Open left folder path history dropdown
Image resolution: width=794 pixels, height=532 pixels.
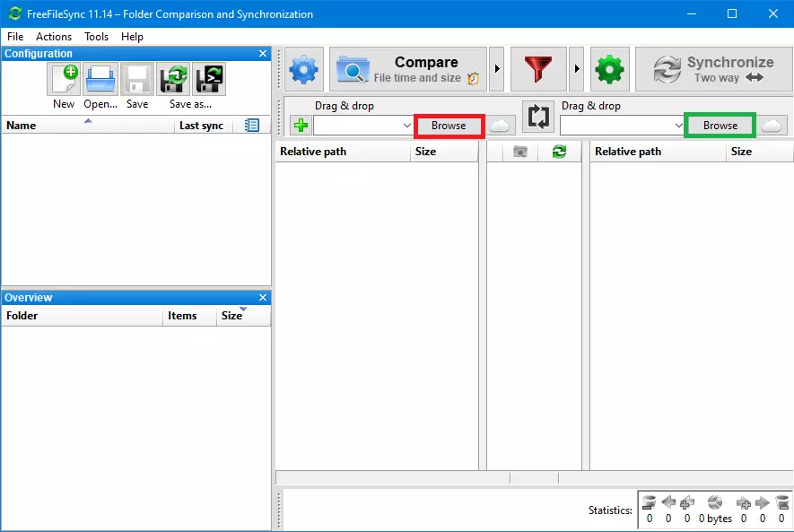click(406, 126)
